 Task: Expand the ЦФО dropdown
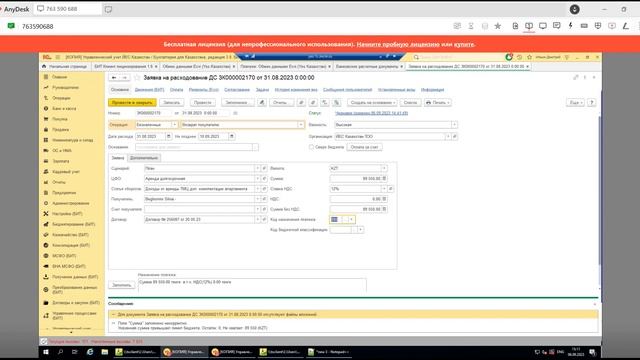(257, 178)
